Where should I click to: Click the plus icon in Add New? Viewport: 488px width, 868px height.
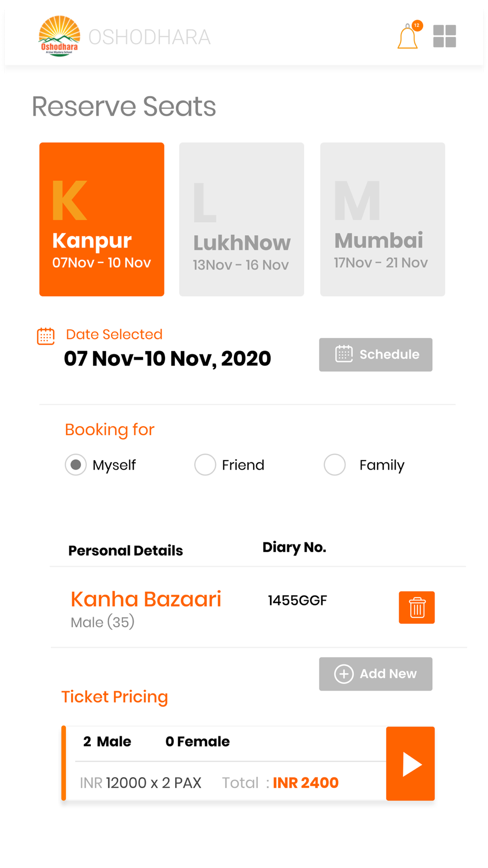[344, 674]
